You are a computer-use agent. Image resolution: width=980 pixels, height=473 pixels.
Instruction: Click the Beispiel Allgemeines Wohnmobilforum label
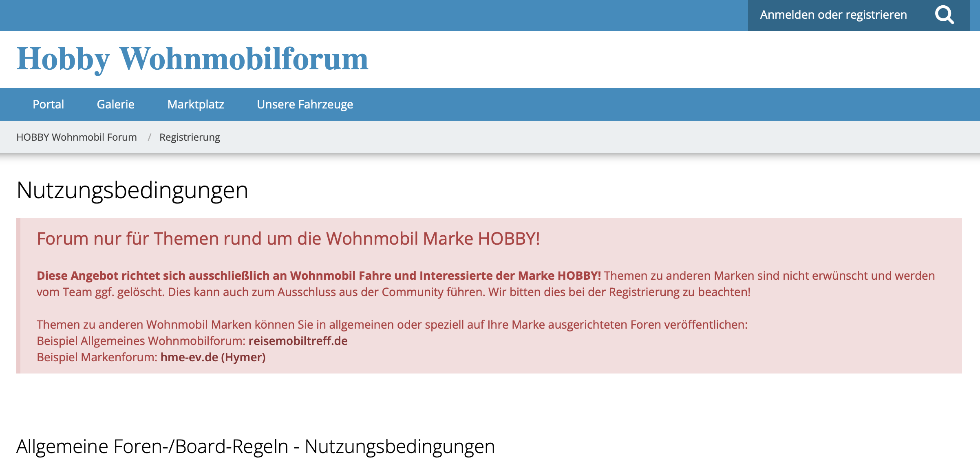(141, 341)
